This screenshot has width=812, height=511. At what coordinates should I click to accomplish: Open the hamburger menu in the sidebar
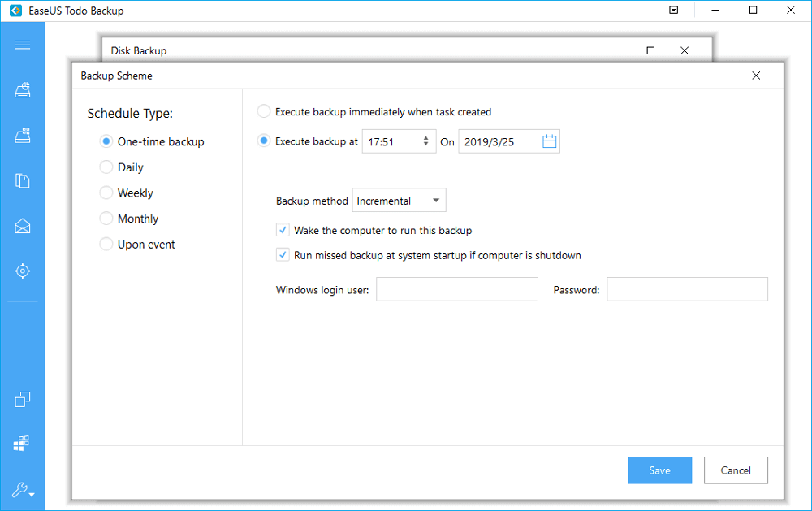click(22, 45)
